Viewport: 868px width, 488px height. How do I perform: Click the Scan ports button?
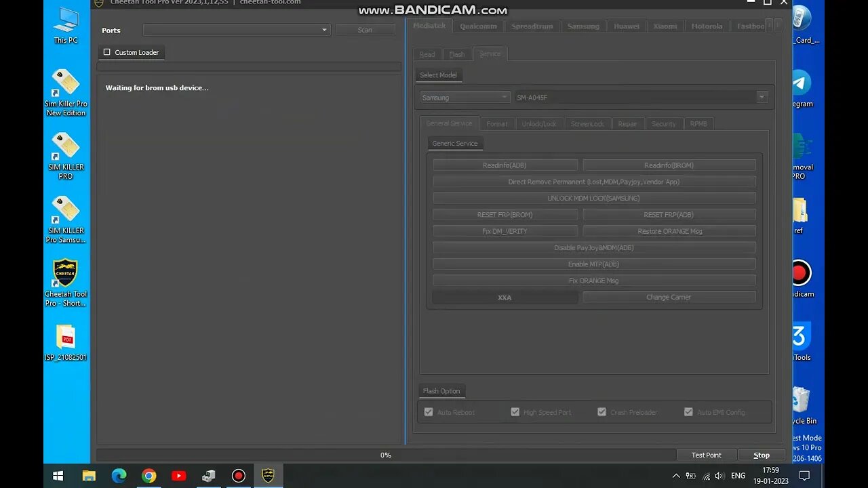(365, 30)
